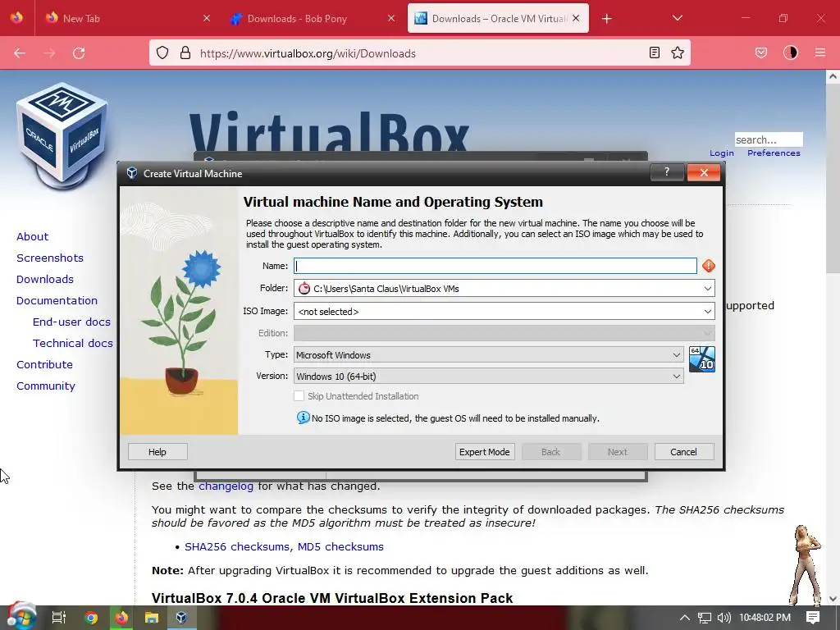
Task: Open the Version dropdown Windows 10 (64-bit)
Action: coord(489,376)
